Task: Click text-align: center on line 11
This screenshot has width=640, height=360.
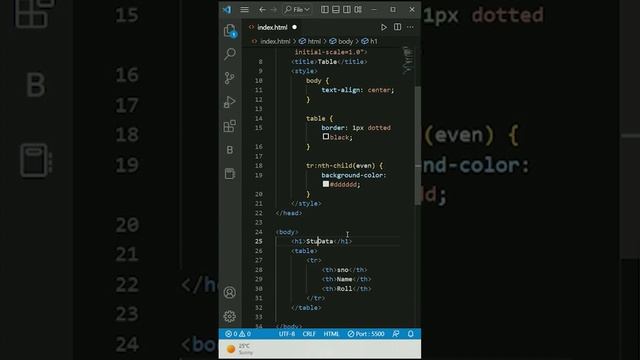Action: tap(357, 90)
